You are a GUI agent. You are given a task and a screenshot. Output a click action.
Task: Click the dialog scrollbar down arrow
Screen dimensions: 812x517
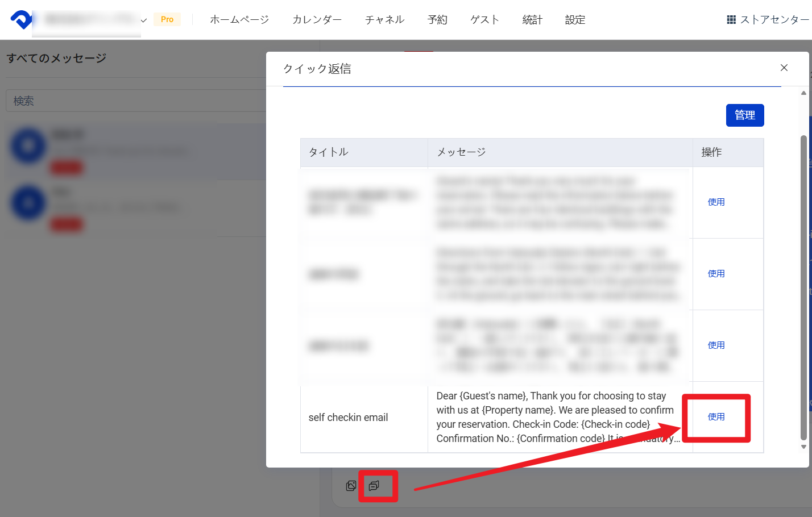803,447
